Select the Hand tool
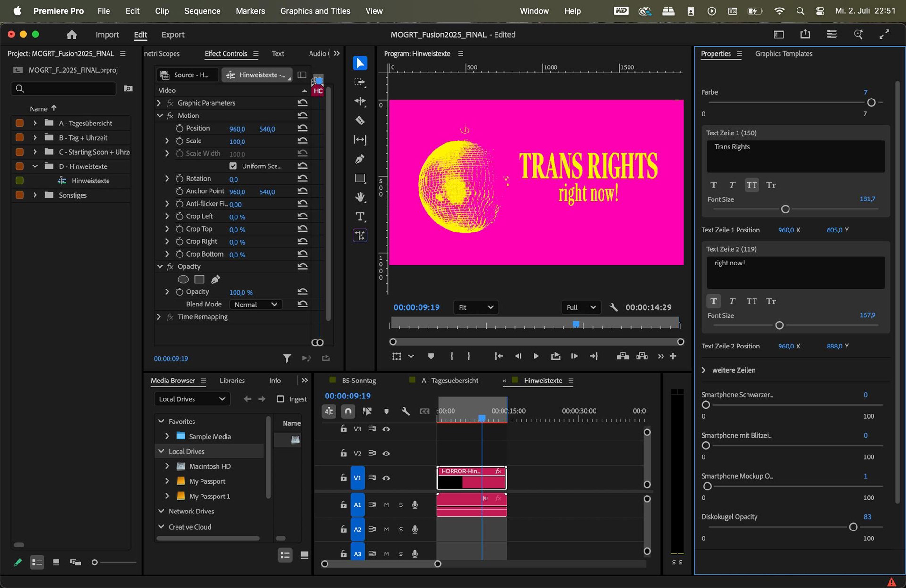Image resolution: width=906 pixels, height=588 pixels. (x=360, y=197)
